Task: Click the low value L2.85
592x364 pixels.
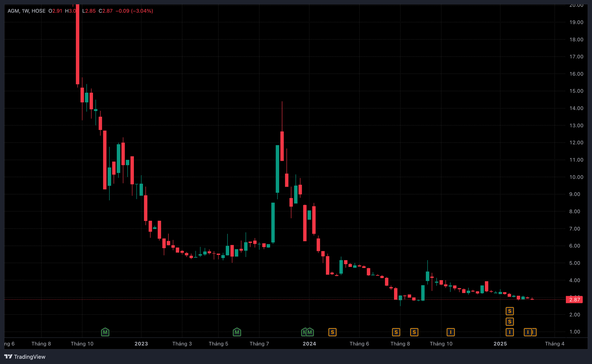Action: point(89,11)
